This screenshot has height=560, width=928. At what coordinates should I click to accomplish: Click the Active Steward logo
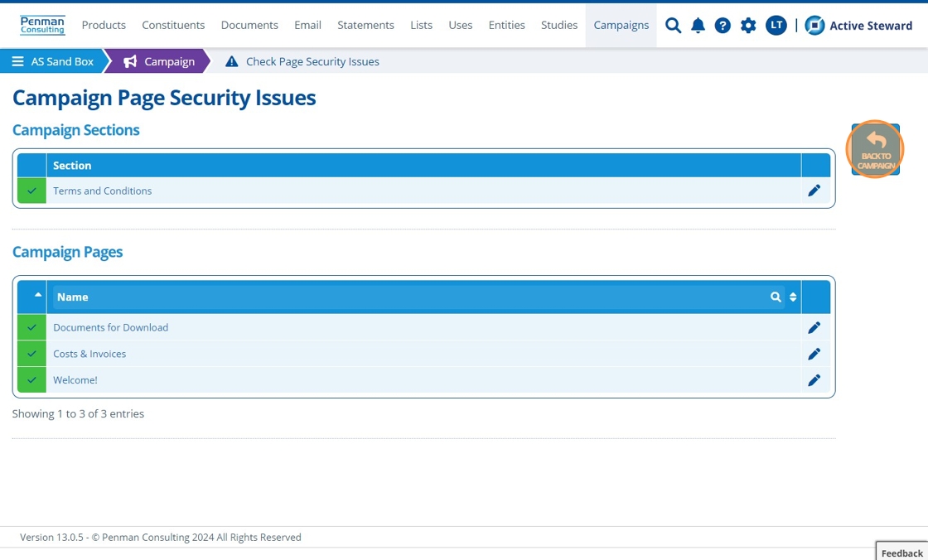click(x=858, y=26)
